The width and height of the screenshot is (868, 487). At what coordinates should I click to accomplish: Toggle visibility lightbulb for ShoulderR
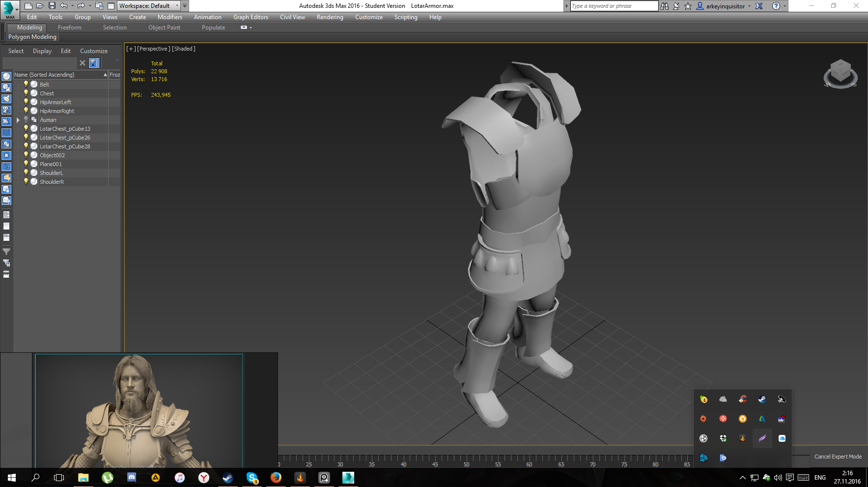[26, 181]
